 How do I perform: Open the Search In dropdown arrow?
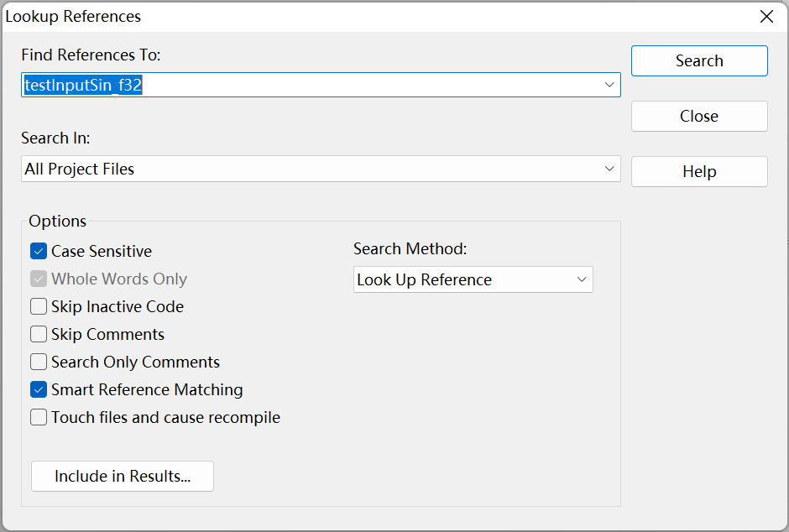coord(609,169)
